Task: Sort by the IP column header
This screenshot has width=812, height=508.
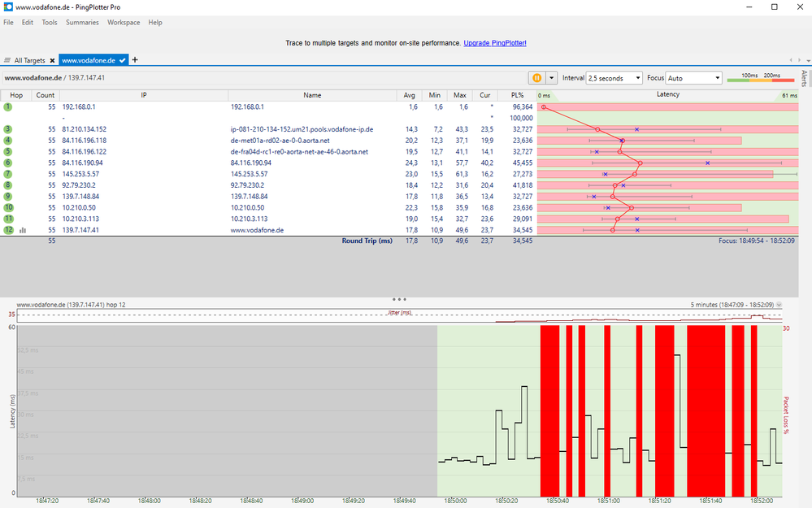Action: coord(144,95)
